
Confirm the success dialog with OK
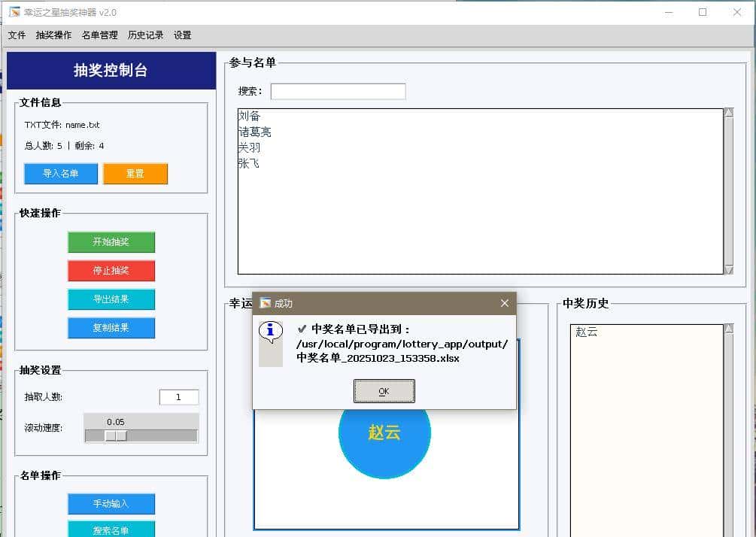(384, 390)
